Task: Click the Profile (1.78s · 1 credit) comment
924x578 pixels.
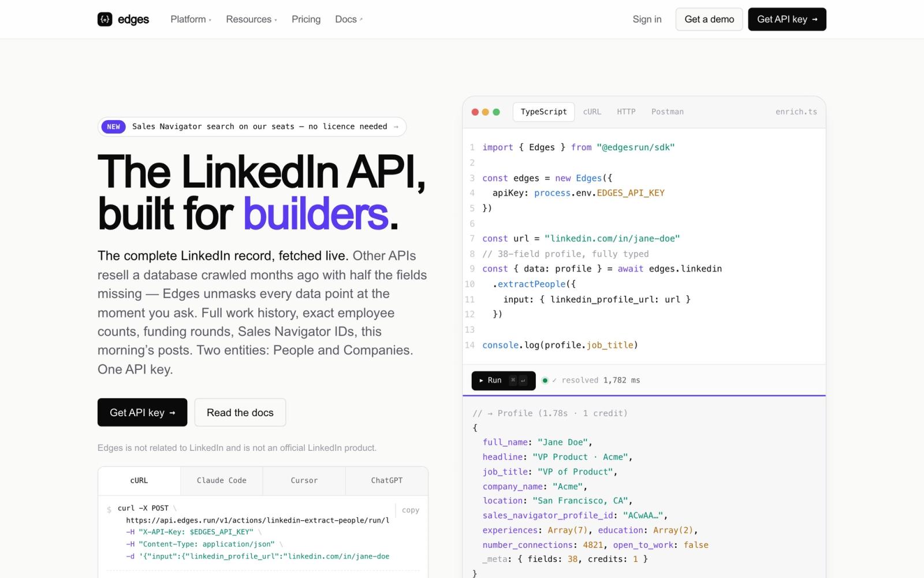Action: [x=550, y=413]
